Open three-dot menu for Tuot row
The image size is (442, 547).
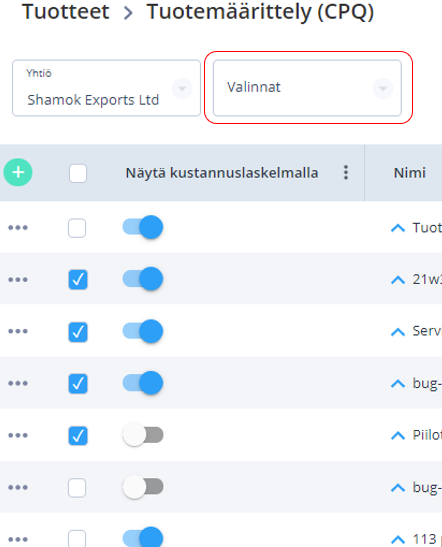pyautogui.click(x=18, y=228)
